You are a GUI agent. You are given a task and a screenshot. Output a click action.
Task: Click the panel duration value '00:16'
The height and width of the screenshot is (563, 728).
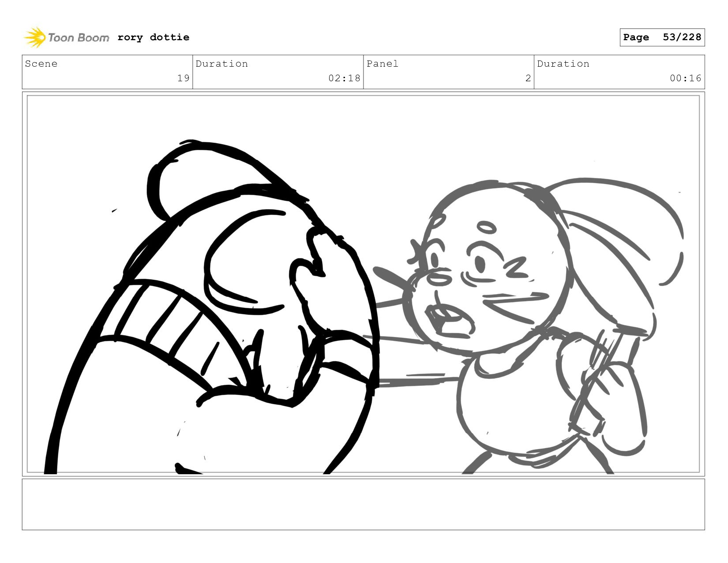tap(685, 78)
